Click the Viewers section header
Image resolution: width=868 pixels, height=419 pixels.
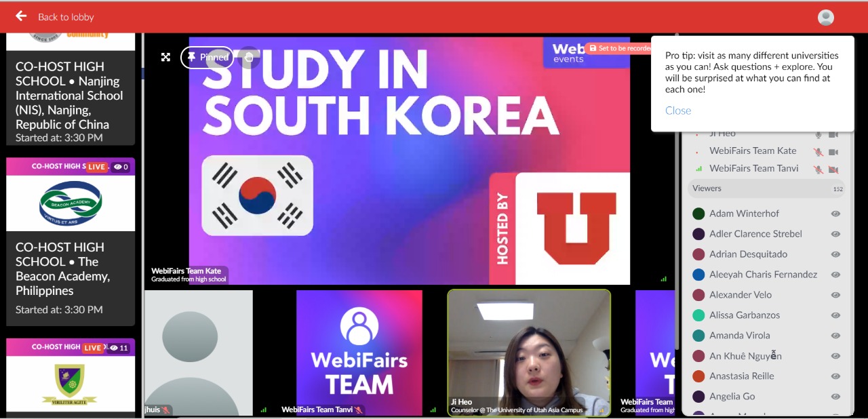766,188
